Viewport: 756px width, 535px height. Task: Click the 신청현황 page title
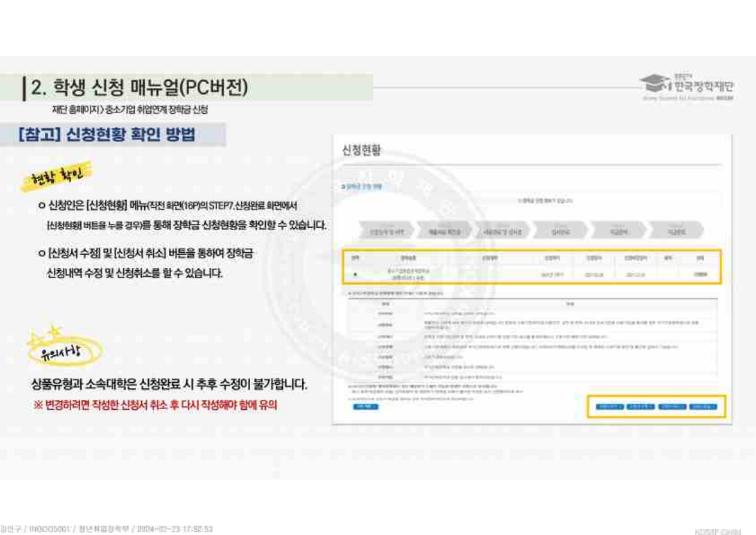tap(361, 150)
